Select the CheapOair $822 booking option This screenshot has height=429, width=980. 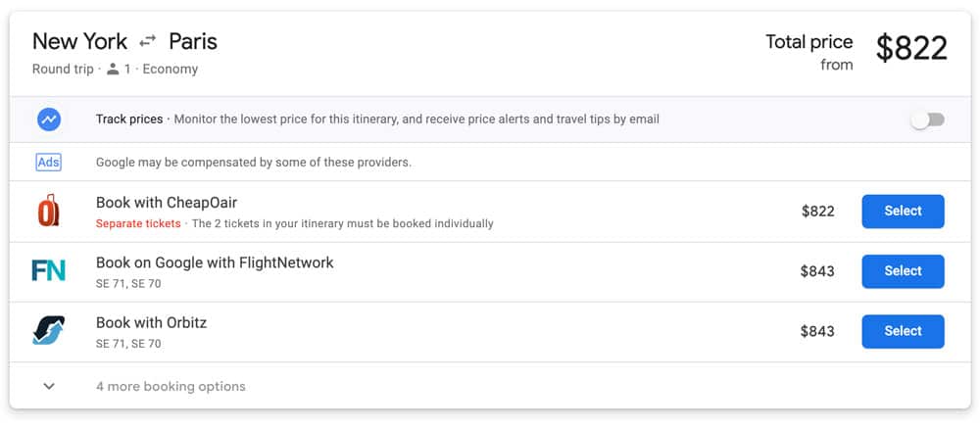coord(903,211)
